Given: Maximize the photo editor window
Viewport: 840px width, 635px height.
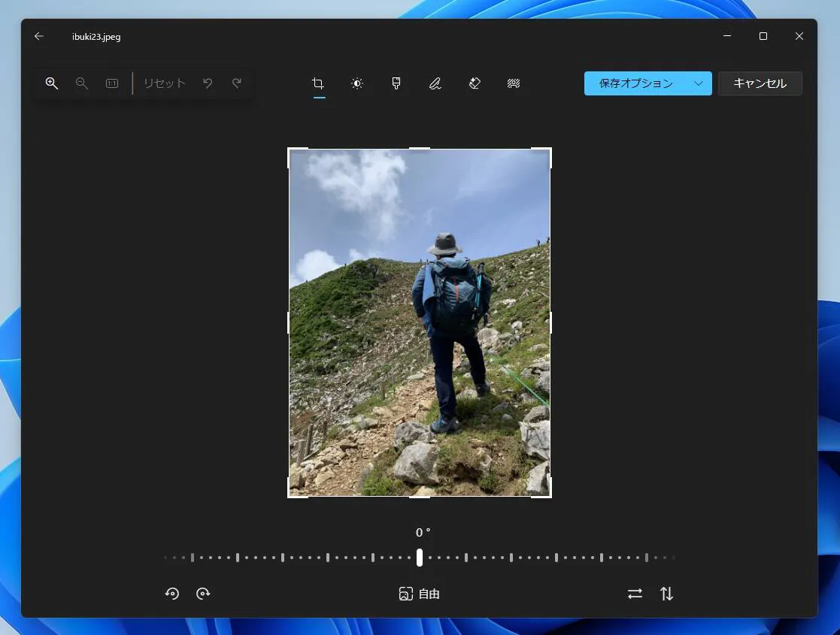Looking at the screenshot, I should pos(763,36).
